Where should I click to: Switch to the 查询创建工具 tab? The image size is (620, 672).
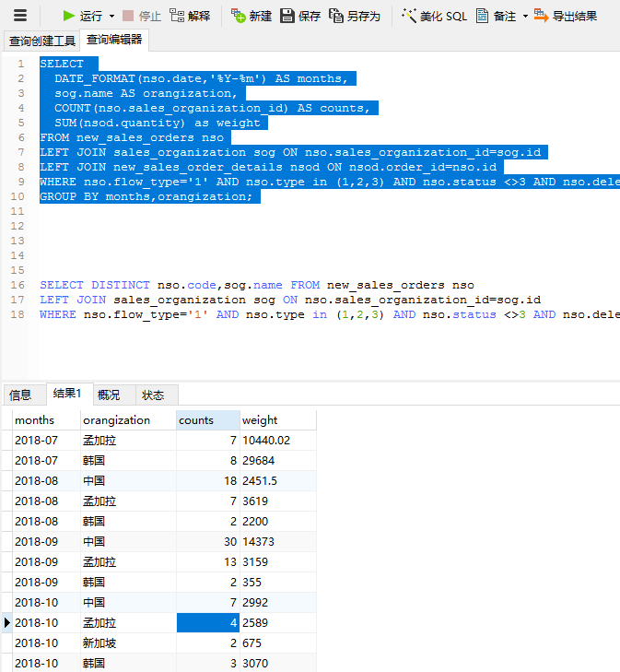[x=41, y=41]
